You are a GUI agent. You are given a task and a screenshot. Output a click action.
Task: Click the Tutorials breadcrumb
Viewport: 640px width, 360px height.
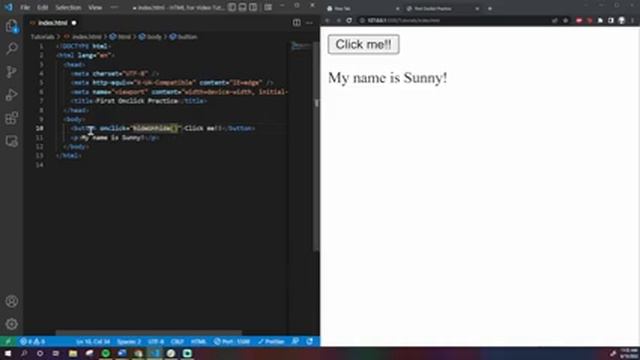pyautogui.click(x=42, y=37)
